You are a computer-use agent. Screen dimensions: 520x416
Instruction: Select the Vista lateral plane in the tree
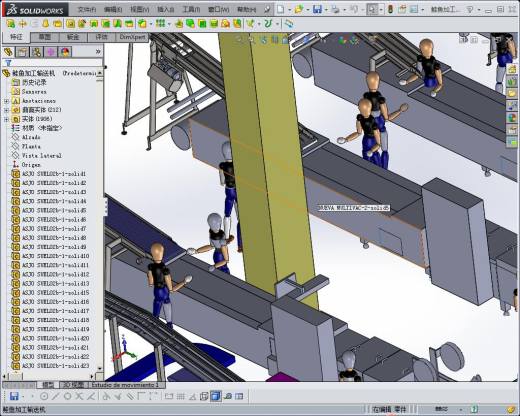(x=37, y=155)
